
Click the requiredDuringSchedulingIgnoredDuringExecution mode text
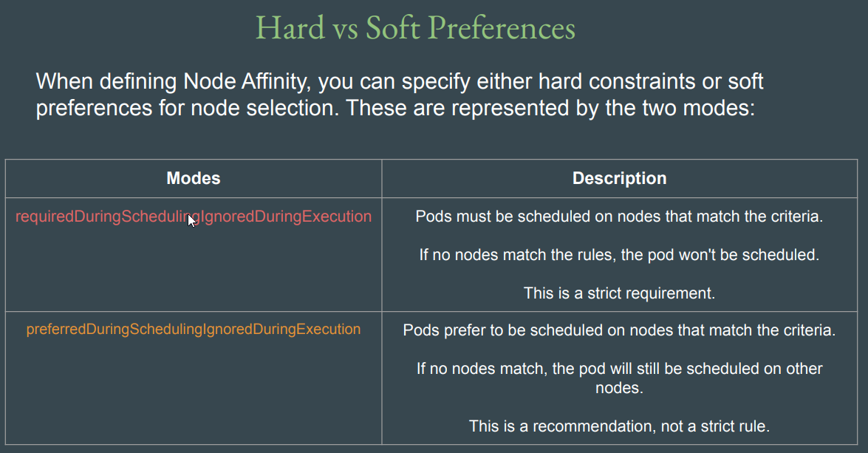194,217
